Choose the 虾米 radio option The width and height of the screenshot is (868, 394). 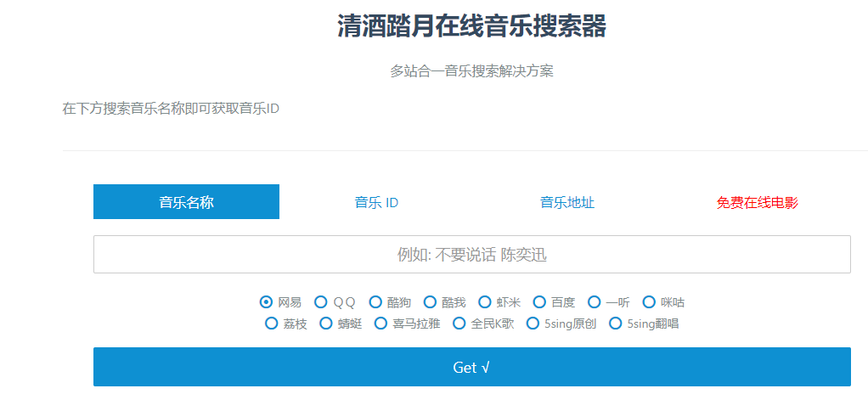(485, 301)
